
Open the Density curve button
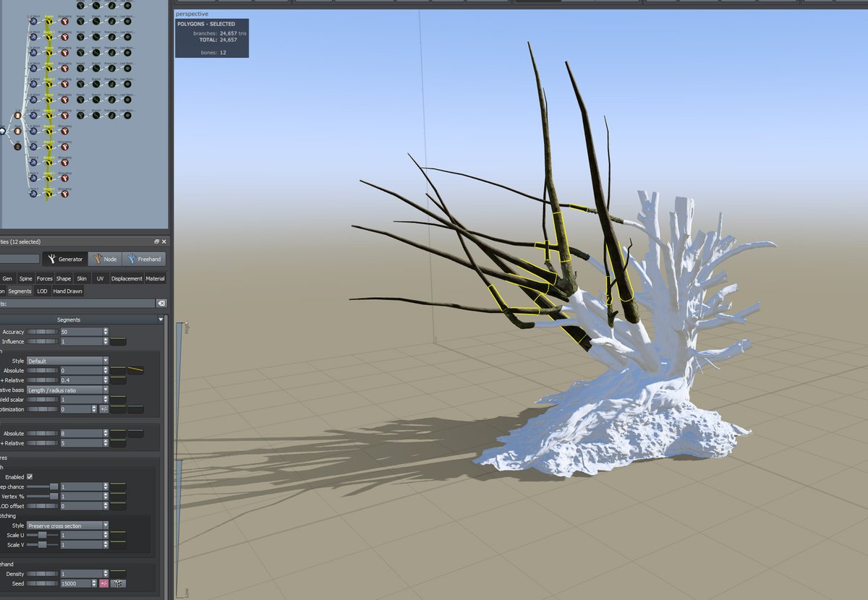[118, 573]
